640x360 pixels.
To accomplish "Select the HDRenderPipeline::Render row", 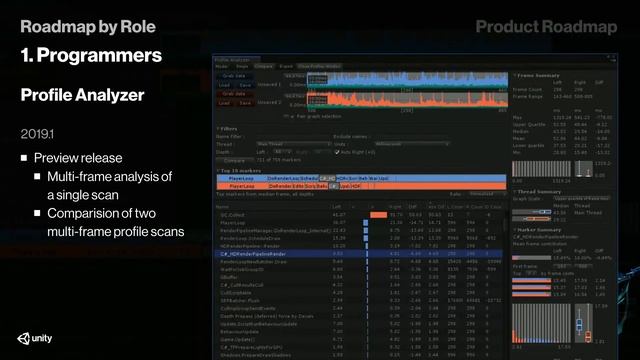I will [359, 246].
